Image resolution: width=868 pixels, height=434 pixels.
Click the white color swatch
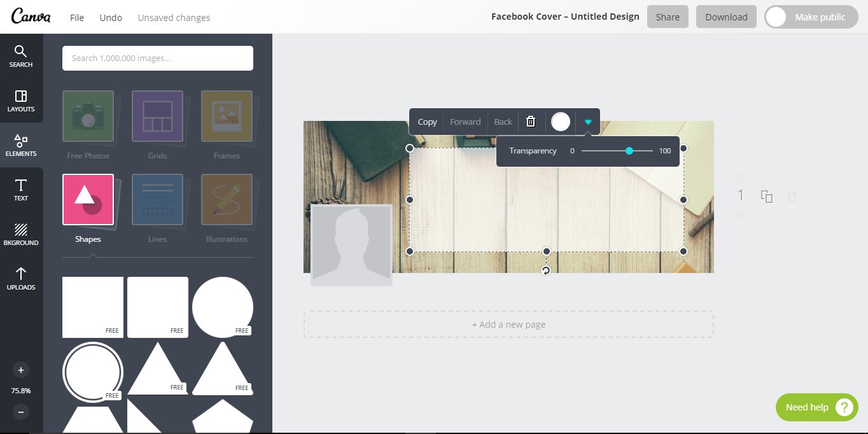click(561, 122)
